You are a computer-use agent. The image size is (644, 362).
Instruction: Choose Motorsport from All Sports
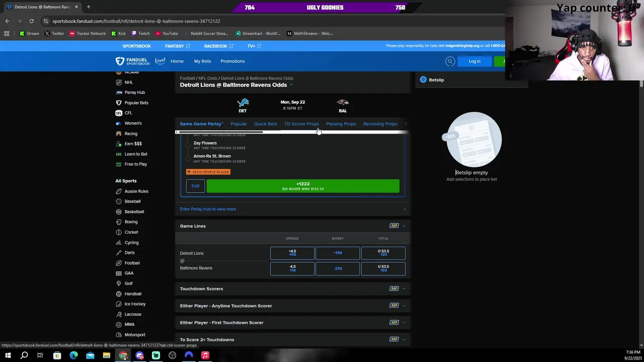pos(134,335)
